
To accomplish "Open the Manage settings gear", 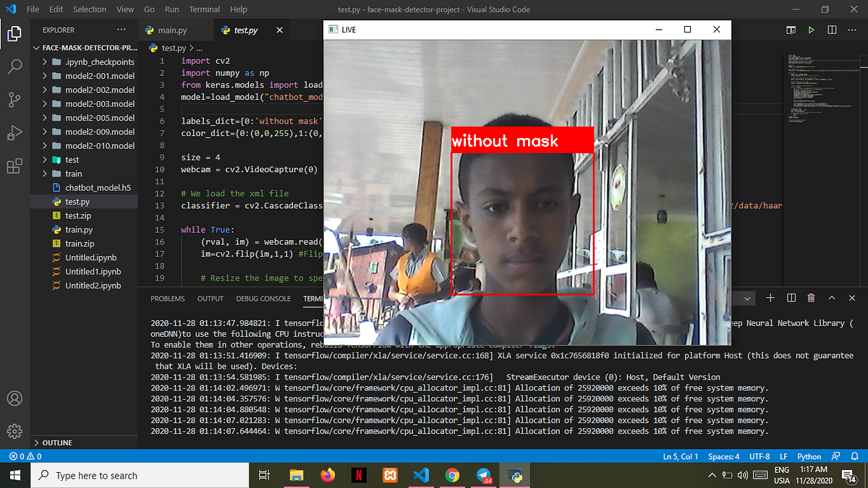I will [x=14, y=431].
